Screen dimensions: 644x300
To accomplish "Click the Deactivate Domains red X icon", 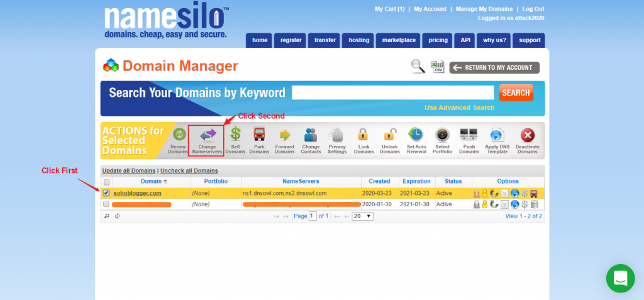I will (528, 135).
